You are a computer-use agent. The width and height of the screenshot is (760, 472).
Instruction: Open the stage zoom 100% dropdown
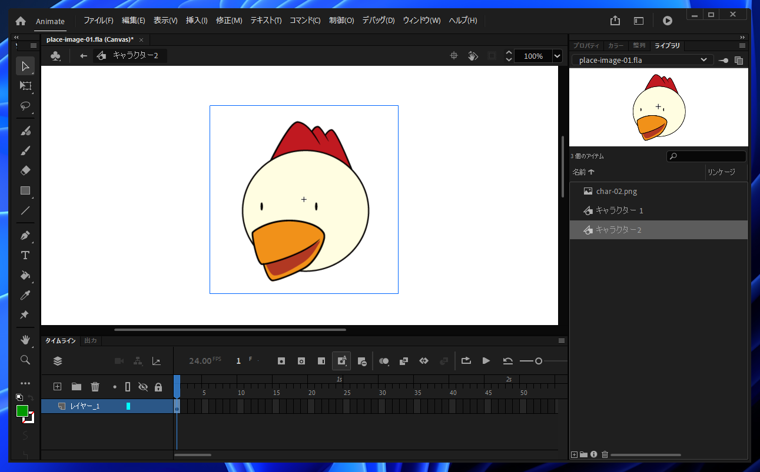point(557,56)
